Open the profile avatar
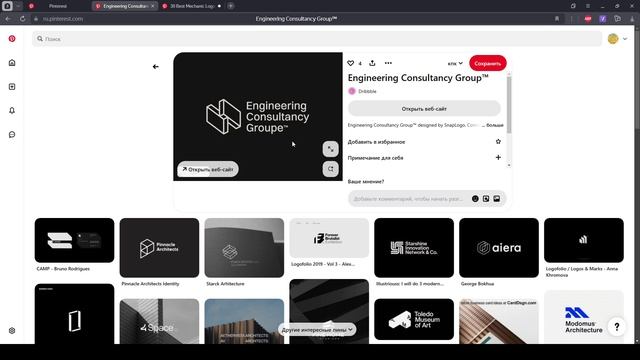 613,39
